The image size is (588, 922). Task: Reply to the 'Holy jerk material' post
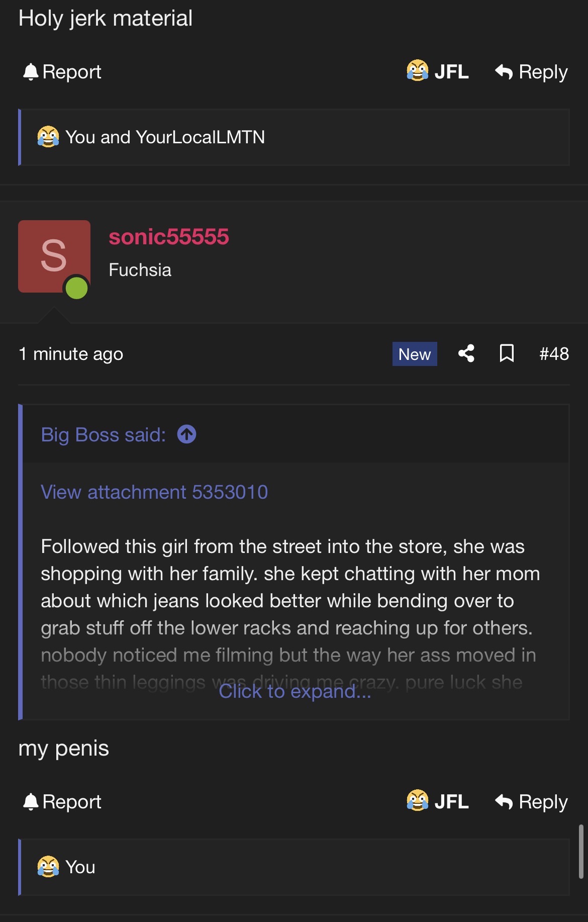click(x=531, y=72)
